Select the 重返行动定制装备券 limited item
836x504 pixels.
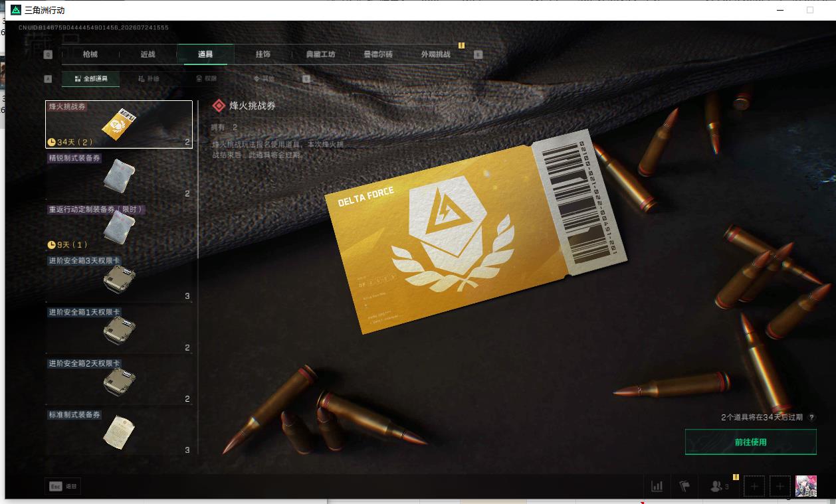[119, 227]
